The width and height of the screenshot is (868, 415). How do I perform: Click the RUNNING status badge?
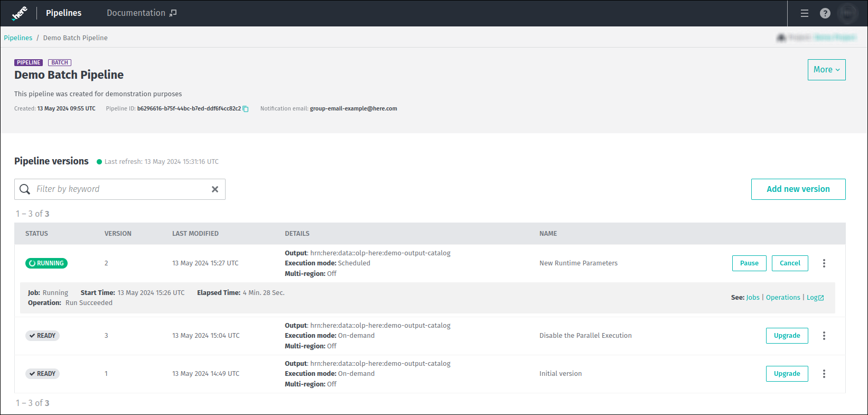pyautogui.click(x=46, y=263)
